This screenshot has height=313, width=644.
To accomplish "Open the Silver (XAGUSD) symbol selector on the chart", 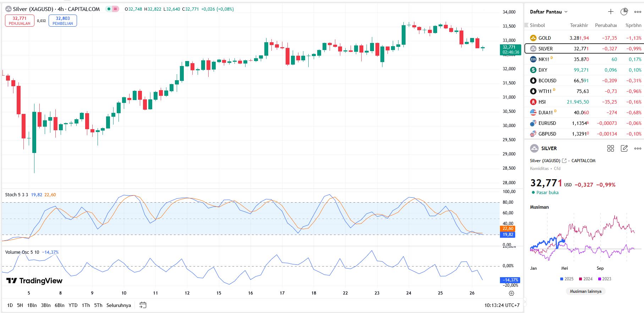I will click(x=33, y=9).
